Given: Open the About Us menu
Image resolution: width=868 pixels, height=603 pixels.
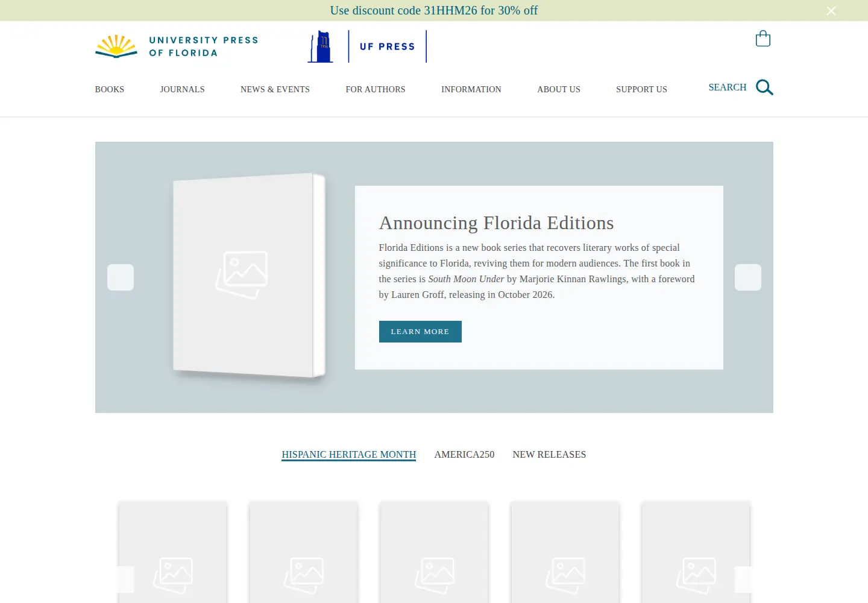Looking at the screenshot, I should 559,89.
